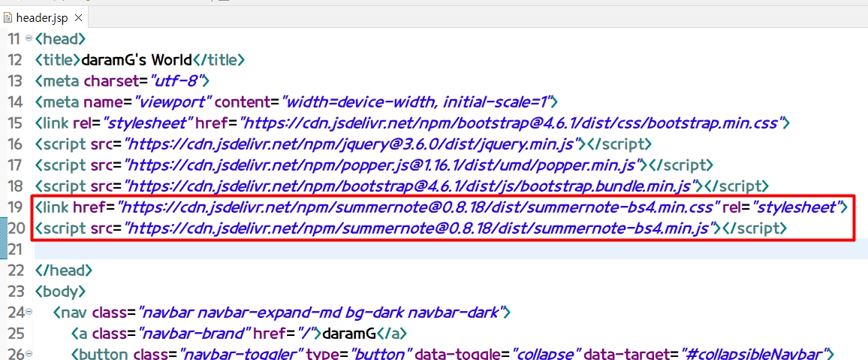This screenshot has width=868, height=360.
Task: Collapse the head element fold marker at line 11
Action: [x=29, y=39]
